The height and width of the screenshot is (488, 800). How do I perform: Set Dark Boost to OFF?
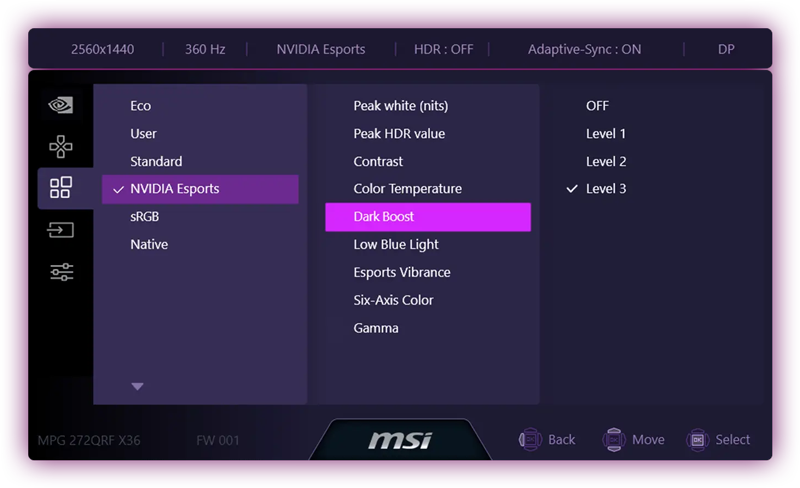(x=597, y=106)
